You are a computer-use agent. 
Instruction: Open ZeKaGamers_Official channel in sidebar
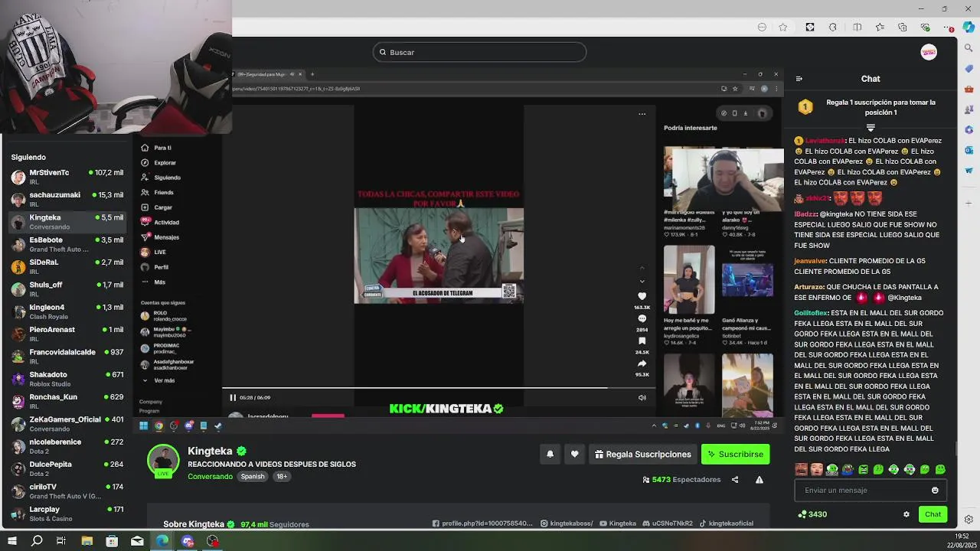(x=67, y=423)
